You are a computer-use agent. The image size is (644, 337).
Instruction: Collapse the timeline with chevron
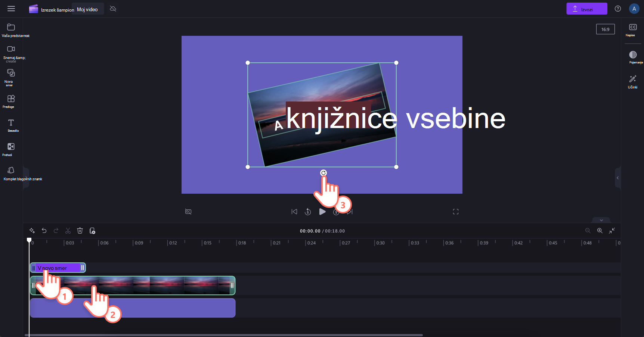601,220
